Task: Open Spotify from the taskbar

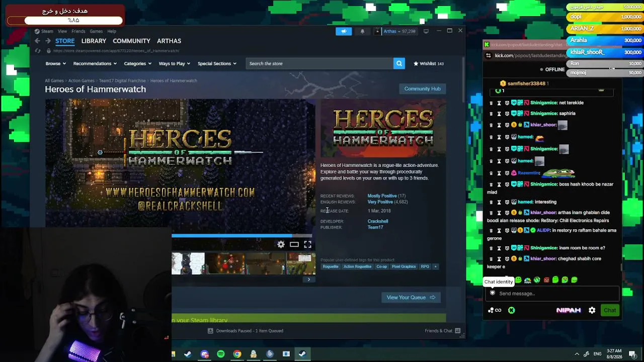Action: click(x=221, y=354)
